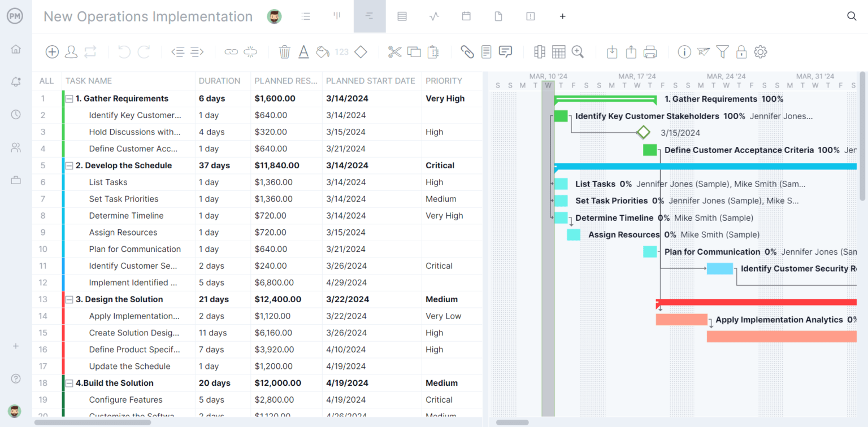Collapse the Build the Solution group
This screenshot has width=868, height=427.
pos(70,382)
